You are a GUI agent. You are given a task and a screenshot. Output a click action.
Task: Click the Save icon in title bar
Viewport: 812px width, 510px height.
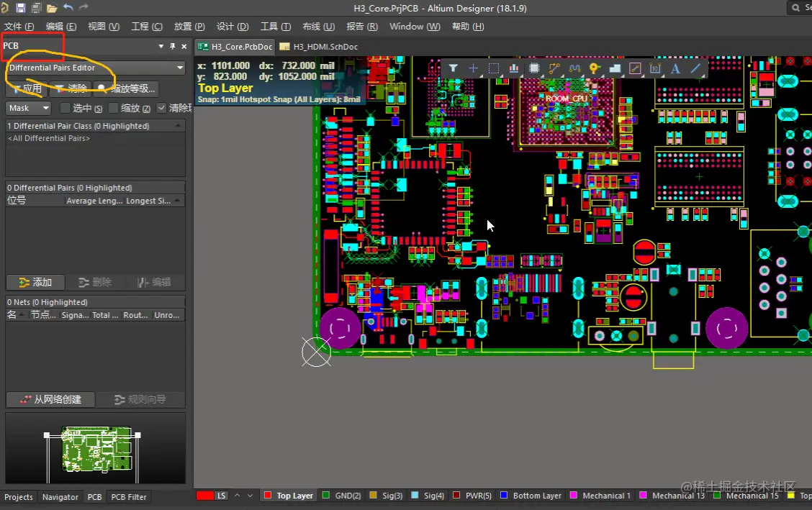[20, 8]
